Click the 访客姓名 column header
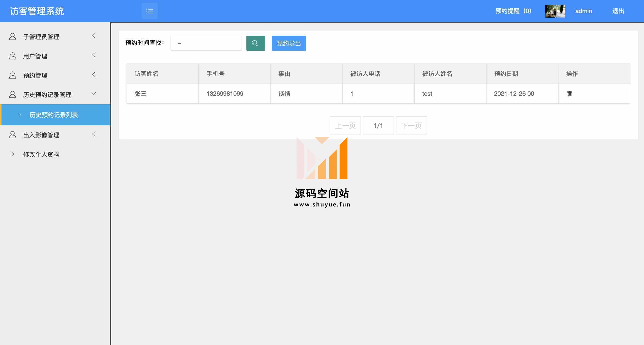The image size is (644, 345). tap(163, 74)
